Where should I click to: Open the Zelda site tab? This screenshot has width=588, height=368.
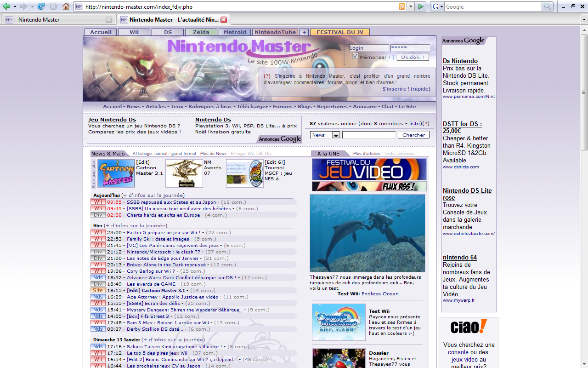(201, 32)
